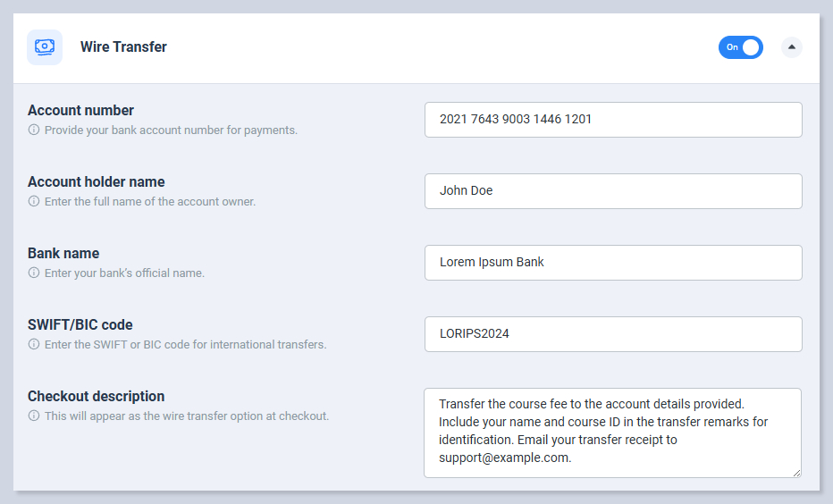The image size is (833, 504).
Task: Click info icon under Bank name
Action: (x=34, y=273)
